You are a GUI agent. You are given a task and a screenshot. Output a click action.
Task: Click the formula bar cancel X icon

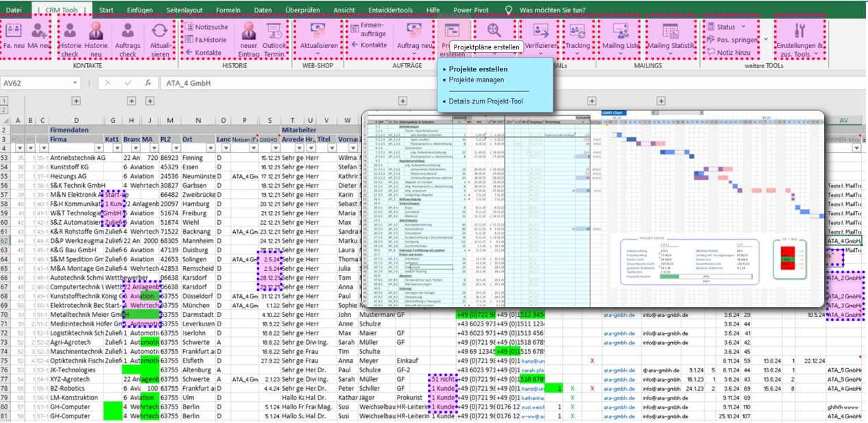tap(108, 83)
